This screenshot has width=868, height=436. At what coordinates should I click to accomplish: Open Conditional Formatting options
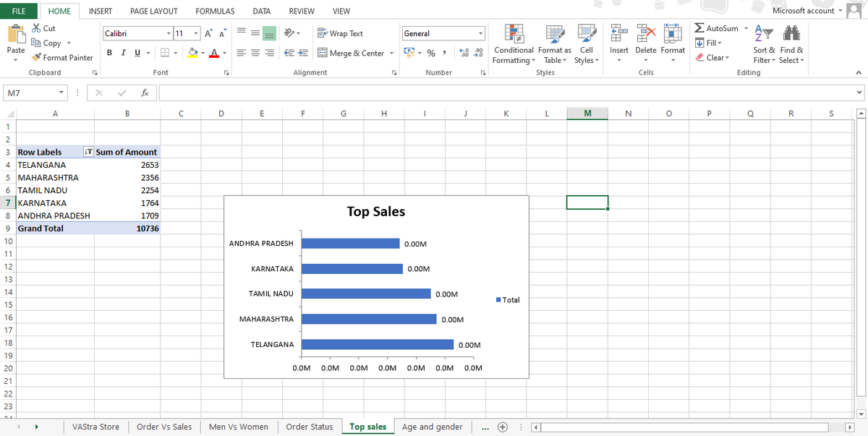[514, 43]
